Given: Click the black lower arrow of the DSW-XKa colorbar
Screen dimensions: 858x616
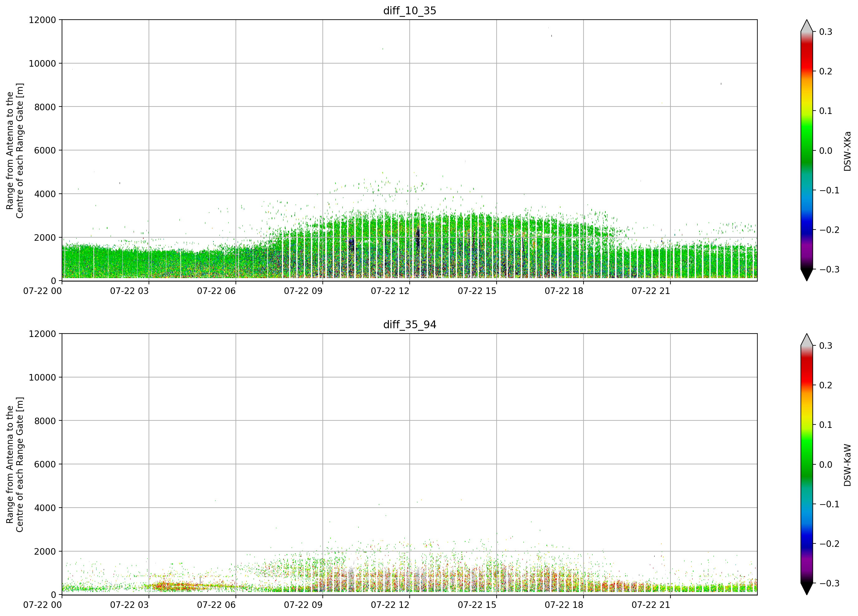Looking at the screenshot, I should tap(807, 275).
